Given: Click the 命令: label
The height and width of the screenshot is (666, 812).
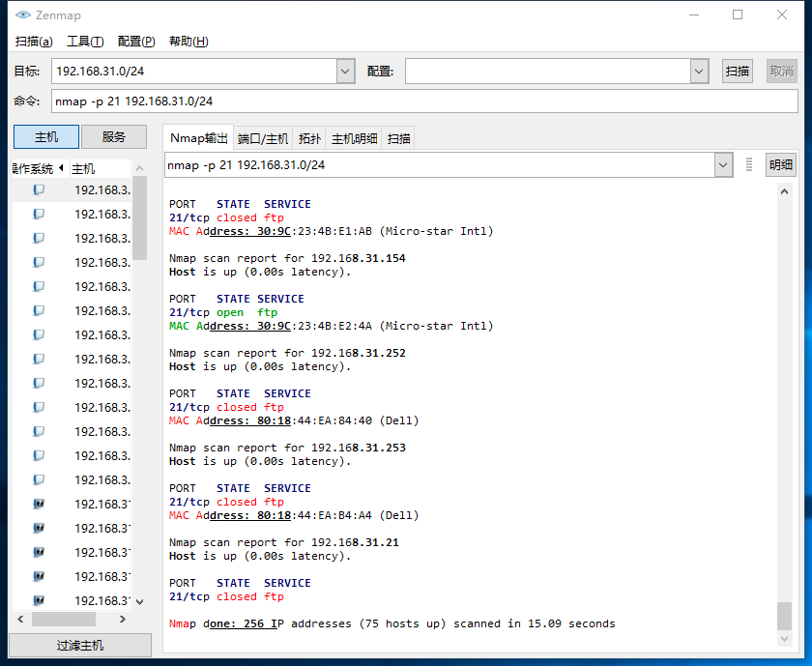Looking at the screenshot, I should tap(26, 101).
